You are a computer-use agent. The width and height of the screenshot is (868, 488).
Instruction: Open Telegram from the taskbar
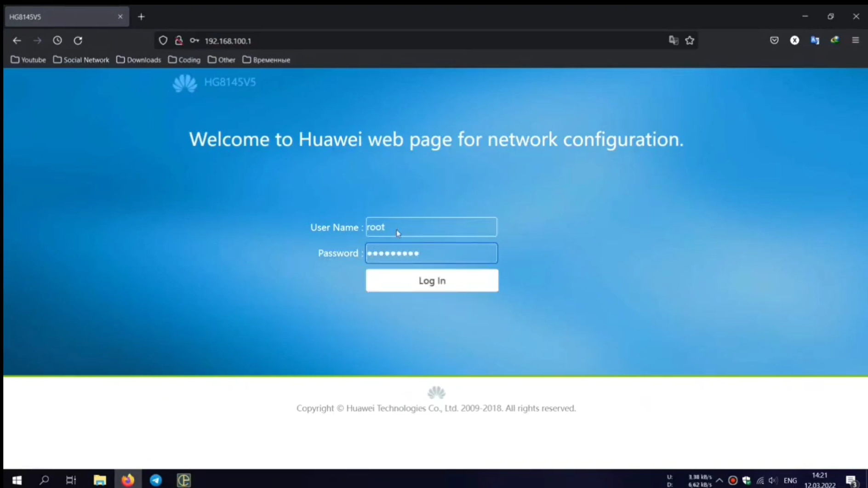(156, 480)
